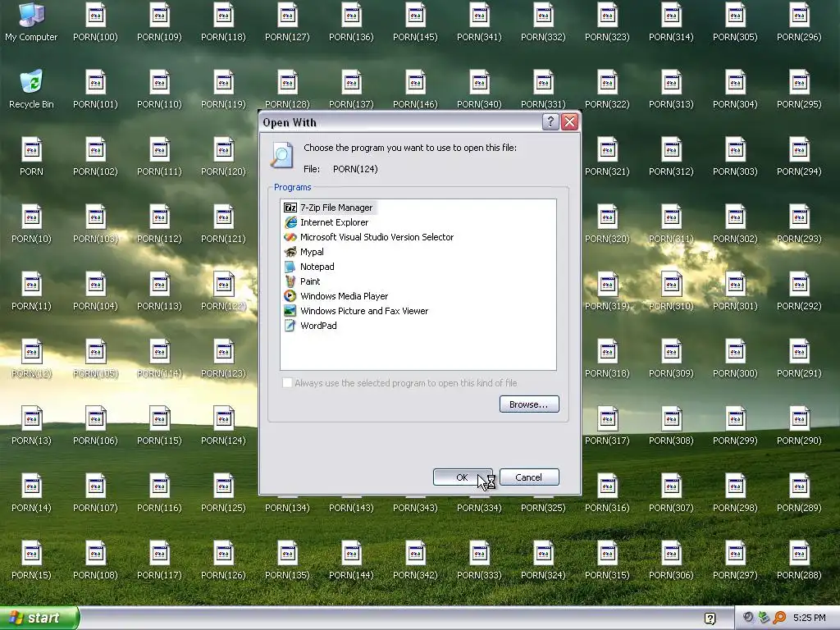Click the Browse... button
This screenshot has width=840, height=630.
coord(529,404)
